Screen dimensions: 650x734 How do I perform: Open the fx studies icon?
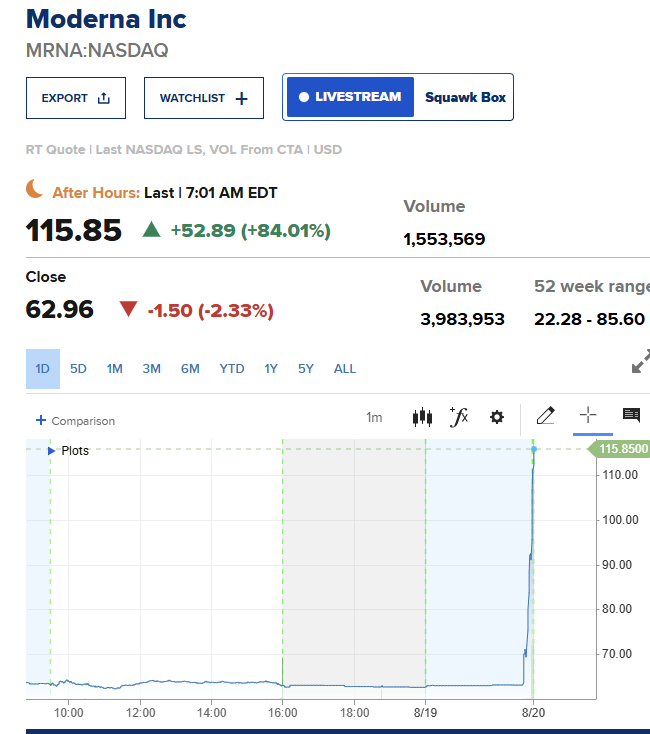tap(459, 417)
